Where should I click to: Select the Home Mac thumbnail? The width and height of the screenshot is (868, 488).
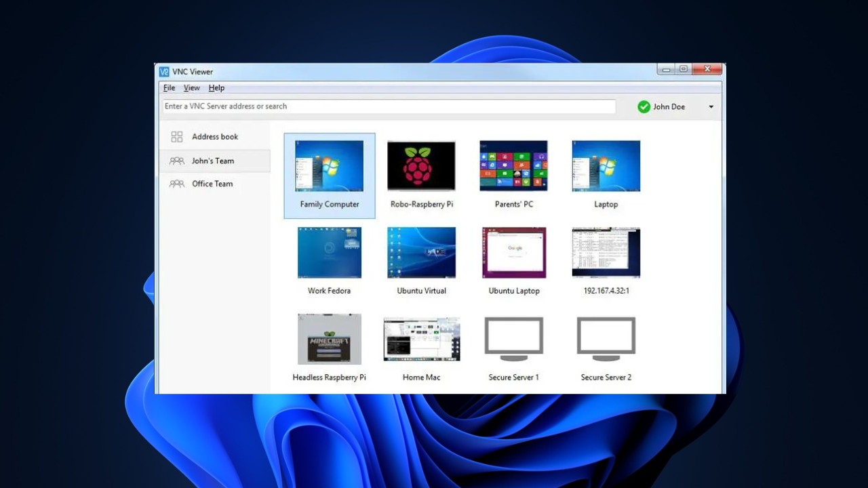click(421, 339)
